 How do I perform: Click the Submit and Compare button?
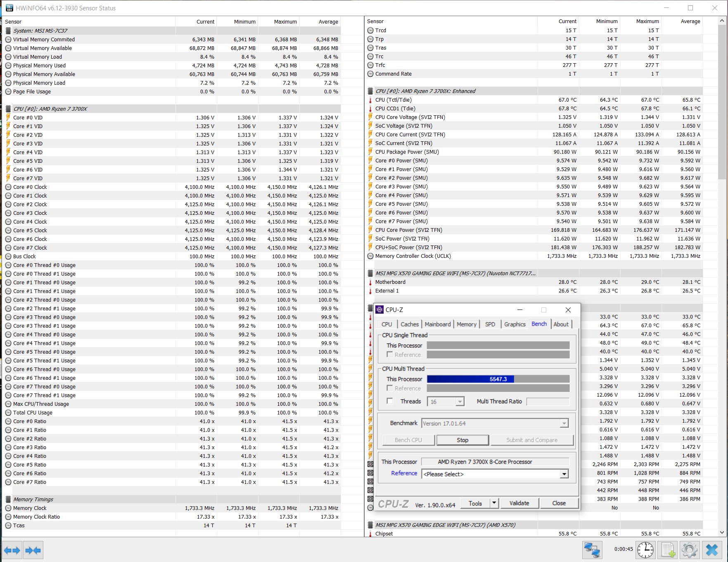pos(532,440)
